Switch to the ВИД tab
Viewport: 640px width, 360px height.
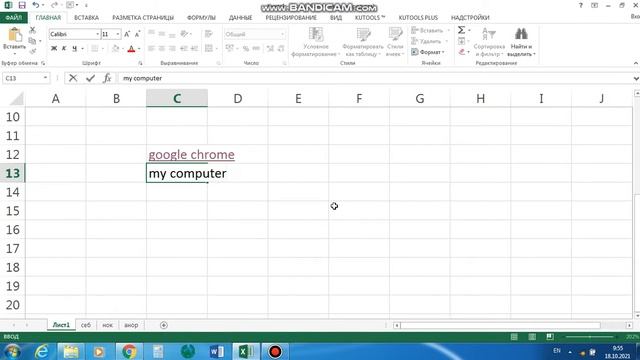click(x=336, y=18)
